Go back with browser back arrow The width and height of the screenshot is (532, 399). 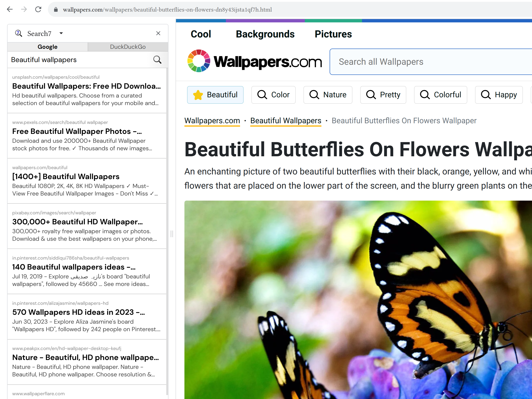[10, 9]
